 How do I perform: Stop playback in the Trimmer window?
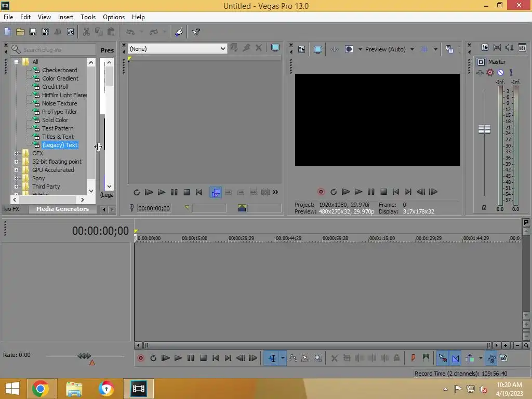click(187, 192)
